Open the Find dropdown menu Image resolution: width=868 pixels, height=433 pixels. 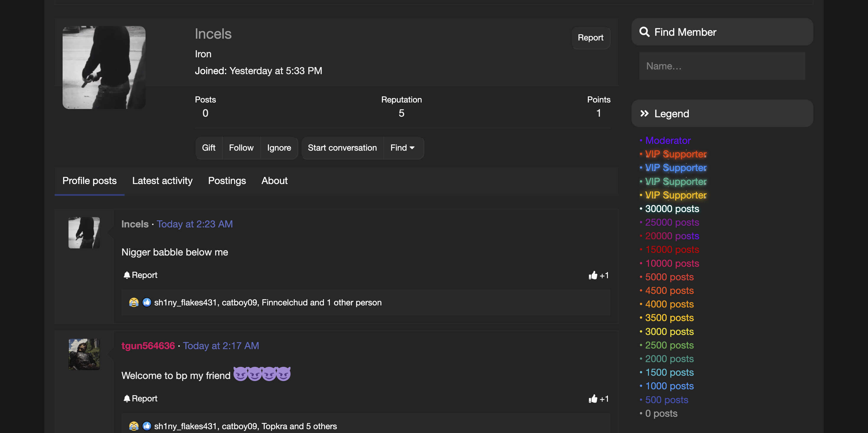point(402,148)
